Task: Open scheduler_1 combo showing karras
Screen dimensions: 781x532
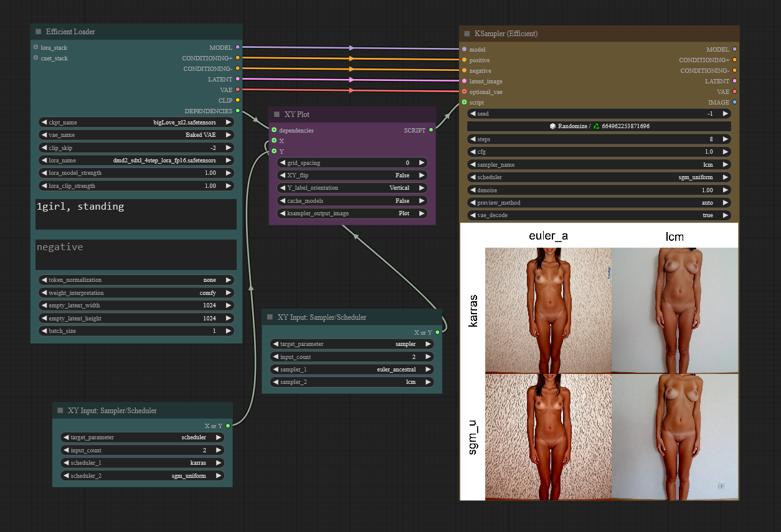Action: coord(143,463)
